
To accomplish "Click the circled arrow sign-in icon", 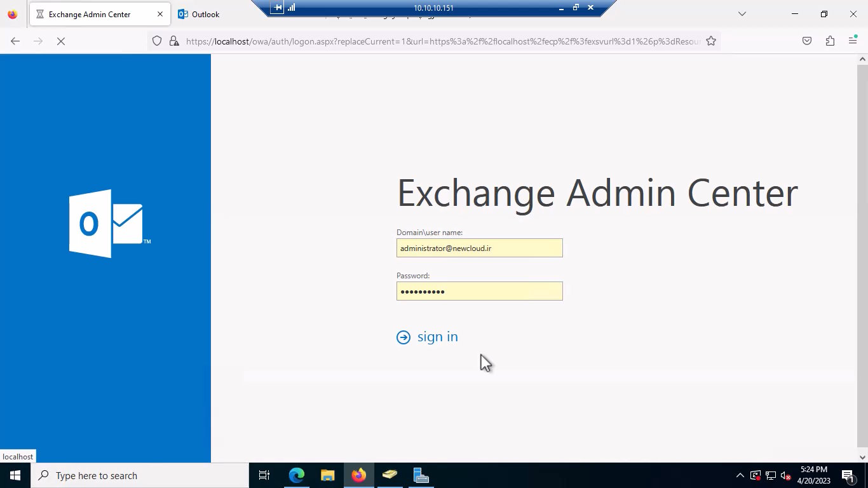I will pos(403,337).
